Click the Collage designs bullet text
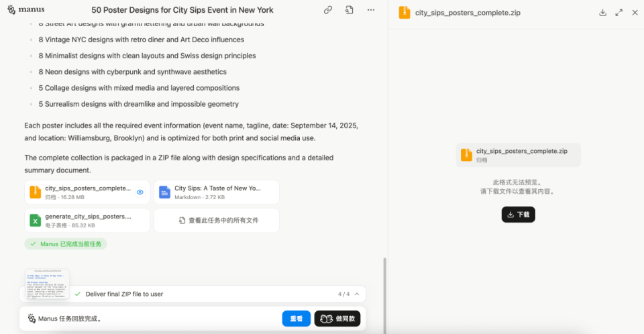644x334 pixels. [x=139, y=88]
